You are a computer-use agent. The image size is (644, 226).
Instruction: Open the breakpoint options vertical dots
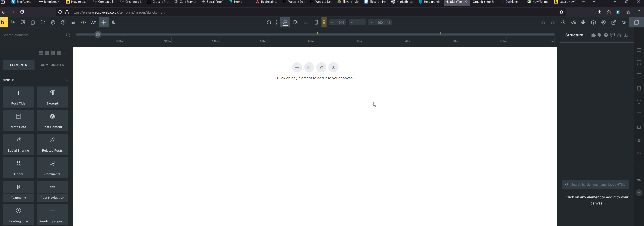click(276, 23)
